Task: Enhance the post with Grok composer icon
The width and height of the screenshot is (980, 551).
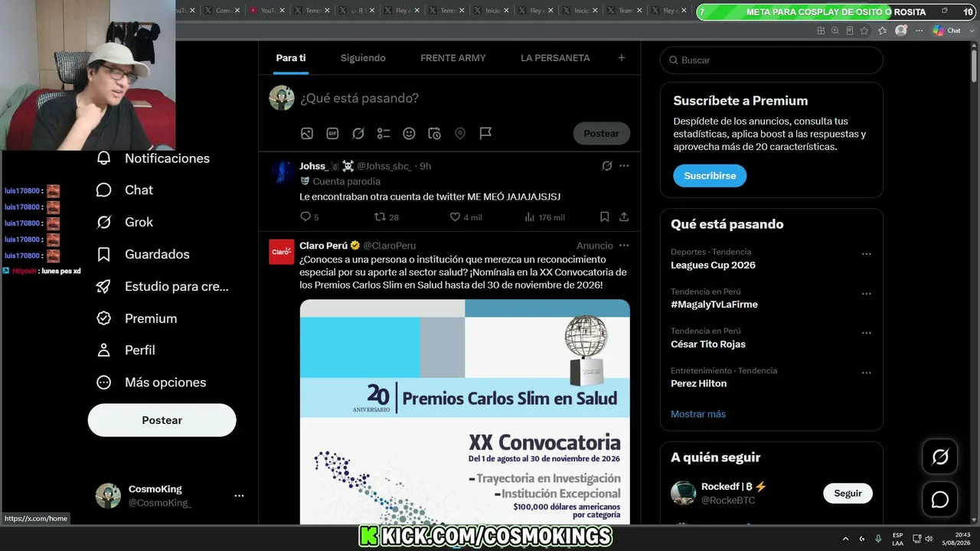Action: point(358,133)
